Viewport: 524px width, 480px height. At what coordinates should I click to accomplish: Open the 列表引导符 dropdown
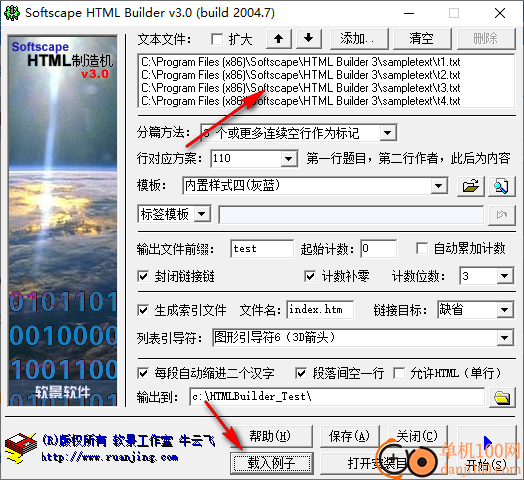coord(505,338)
